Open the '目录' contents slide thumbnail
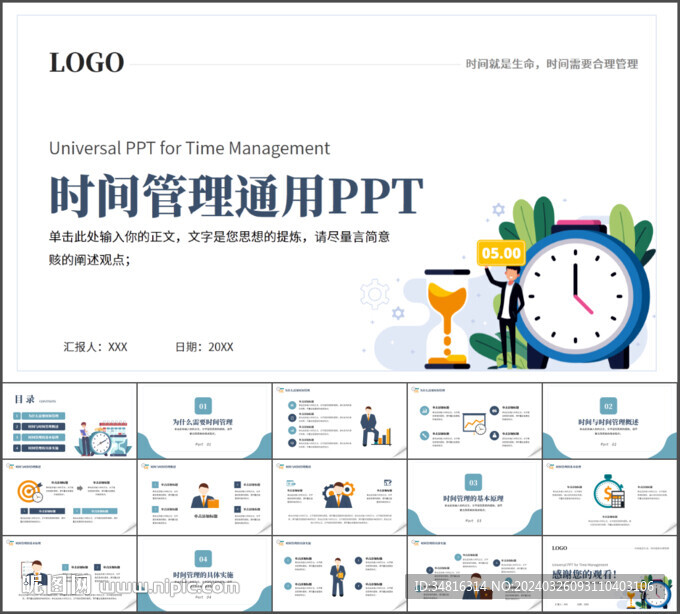680x614 pixels. point(69,421)
